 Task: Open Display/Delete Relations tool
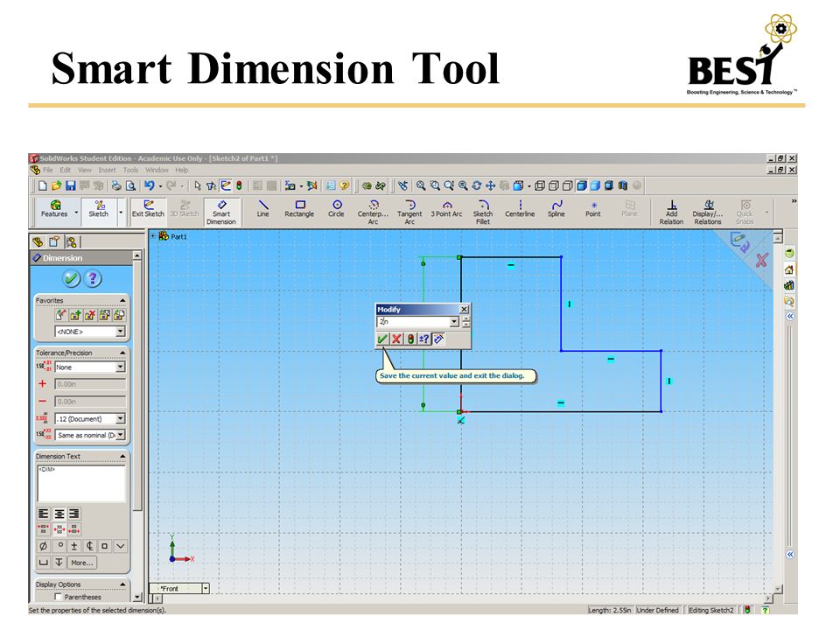pyautogui.click(x=708, y=212)
